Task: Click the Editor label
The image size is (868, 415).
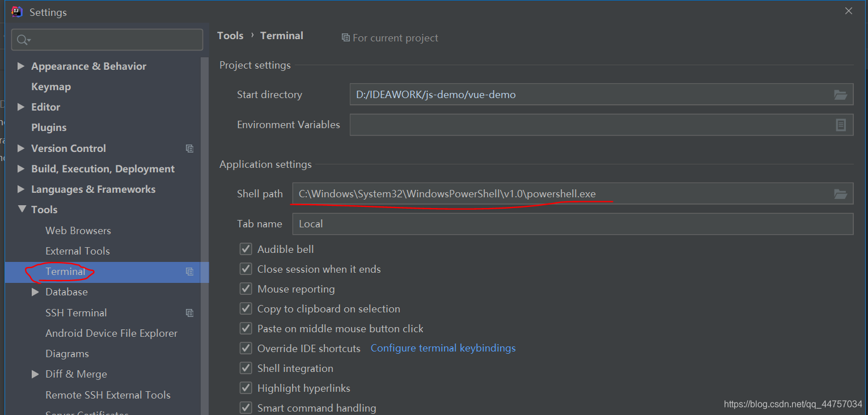Action: tap(45, 107)
